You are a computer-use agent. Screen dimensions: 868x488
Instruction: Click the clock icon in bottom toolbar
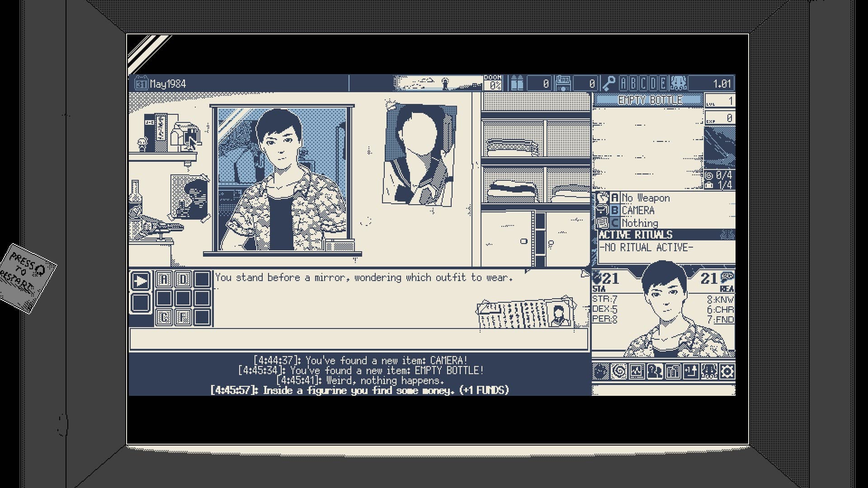[x=601, y=372]
